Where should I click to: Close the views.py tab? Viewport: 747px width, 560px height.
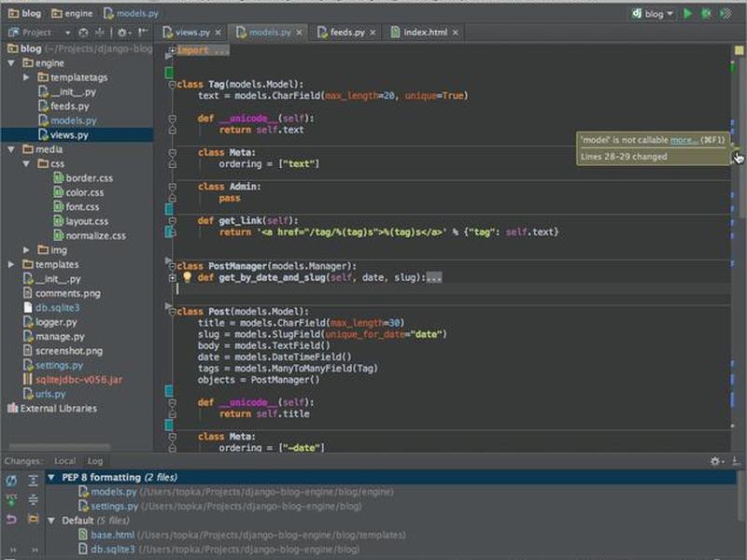tap(218, 33)
